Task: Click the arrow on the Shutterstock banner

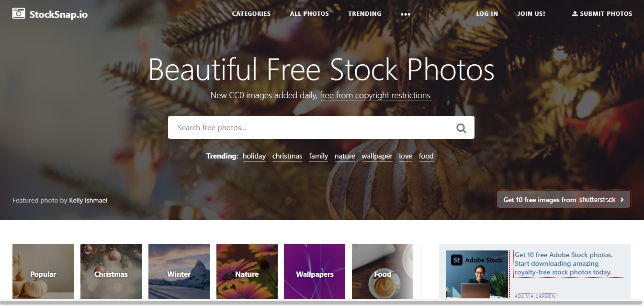Action: (x=622, y=200)
